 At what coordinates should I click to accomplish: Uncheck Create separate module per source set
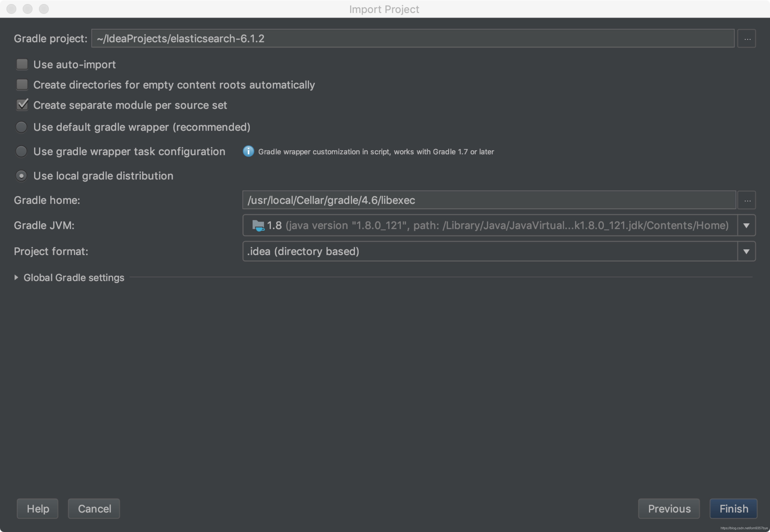coord(22,105)
